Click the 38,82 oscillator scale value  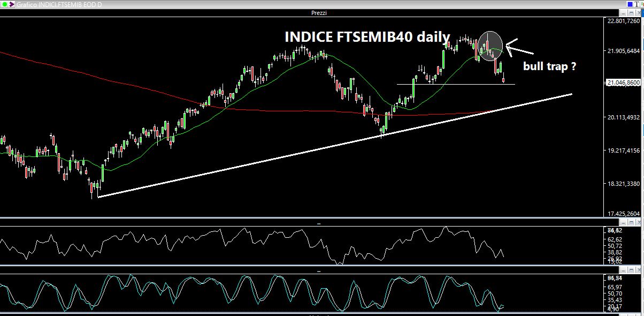tap(615, 252)
